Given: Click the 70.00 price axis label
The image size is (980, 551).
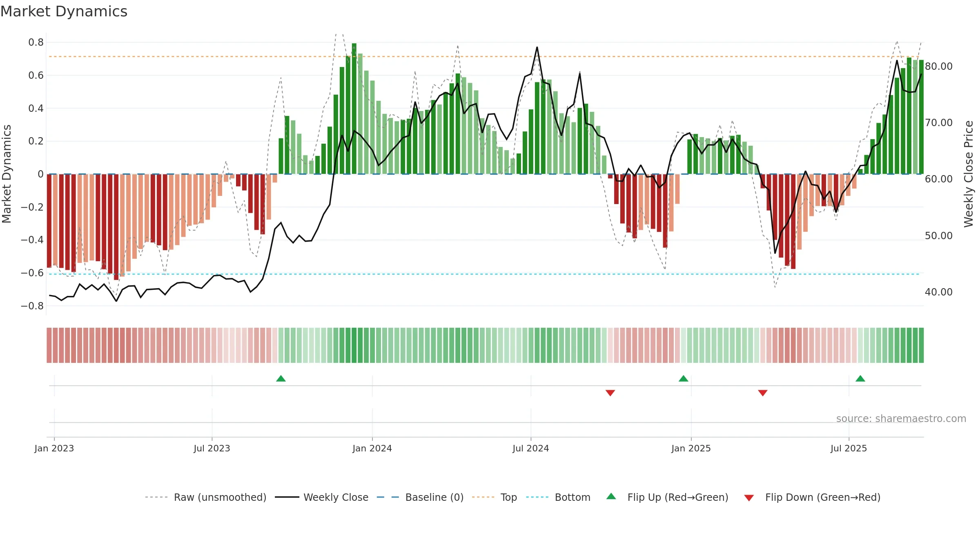Looking at the screenshot, I should [939, 122].
